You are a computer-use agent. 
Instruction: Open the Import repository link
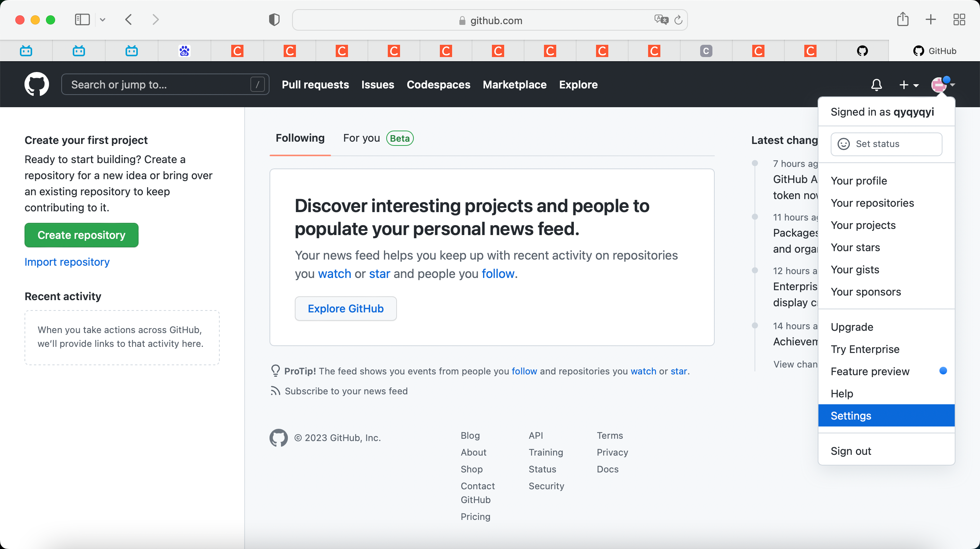point(67,262)
